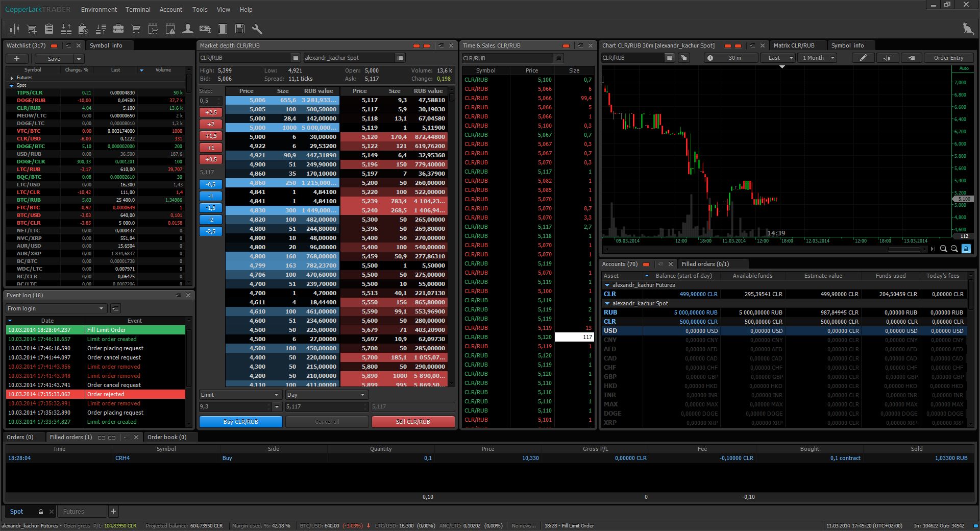Click the candlestick chart icon in main toolbar
Screen dimensions: 980x531
coord(14,29)
